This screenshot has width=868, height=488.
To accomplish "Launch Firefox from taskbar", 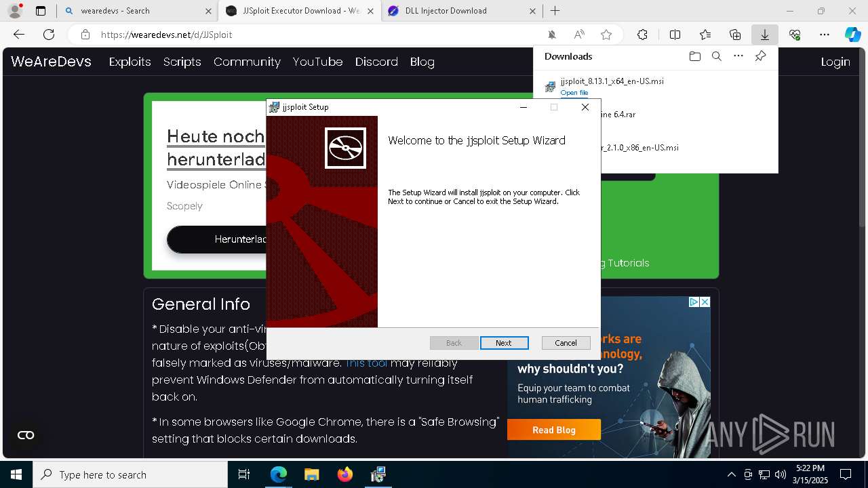I will (345, 474).
